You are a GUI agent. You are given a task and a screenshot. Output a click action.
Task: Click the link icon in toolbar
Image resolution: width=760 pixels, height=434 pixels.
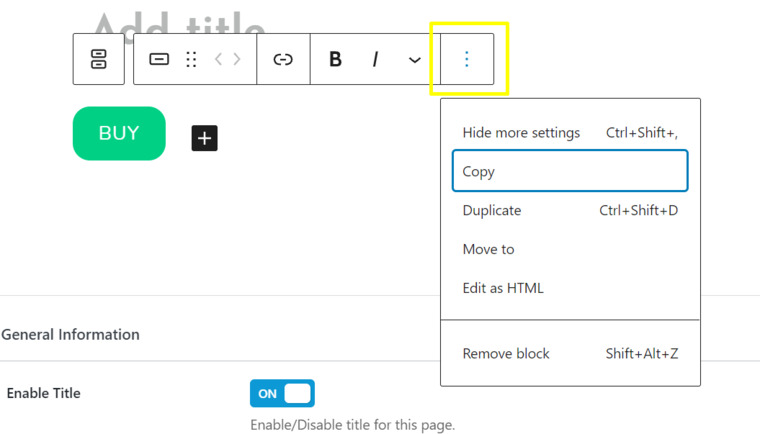(283, 59)
